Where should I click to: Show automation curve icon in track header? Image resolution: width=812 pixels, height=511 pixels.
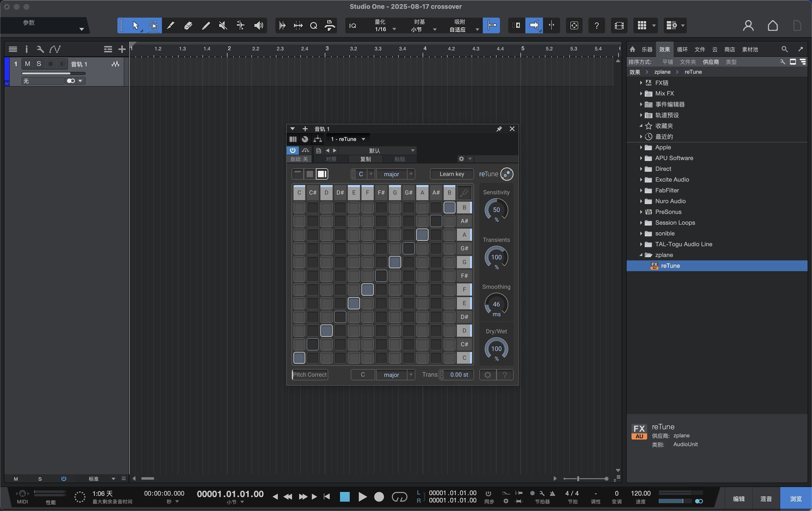[55, 49]
